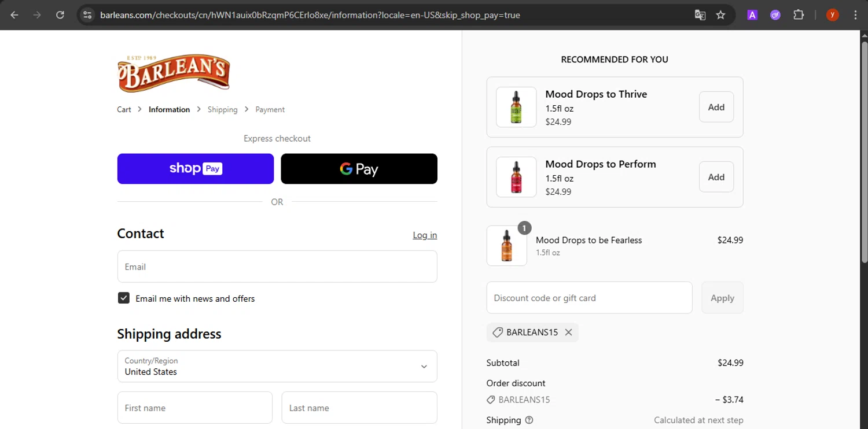Add Mood Drops to Perform to order
This screenshot has height=429, width=868.
tap(716, 177)
